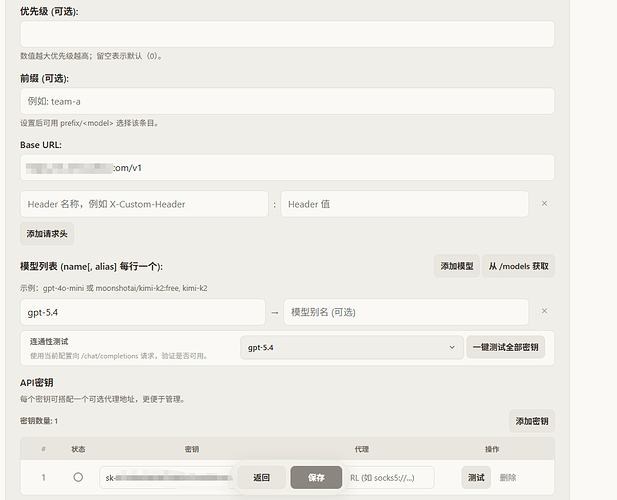Focus the 优先级 priority input field
Image resolution: width=617 pixels, height=500 pixels.
[x=287, y=34]
